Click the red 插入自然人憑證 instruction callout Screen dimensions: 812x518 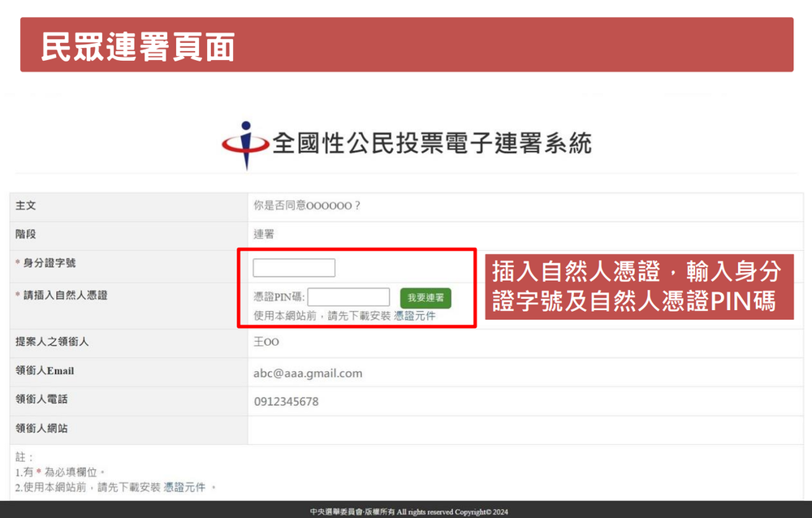pos(638,286)
